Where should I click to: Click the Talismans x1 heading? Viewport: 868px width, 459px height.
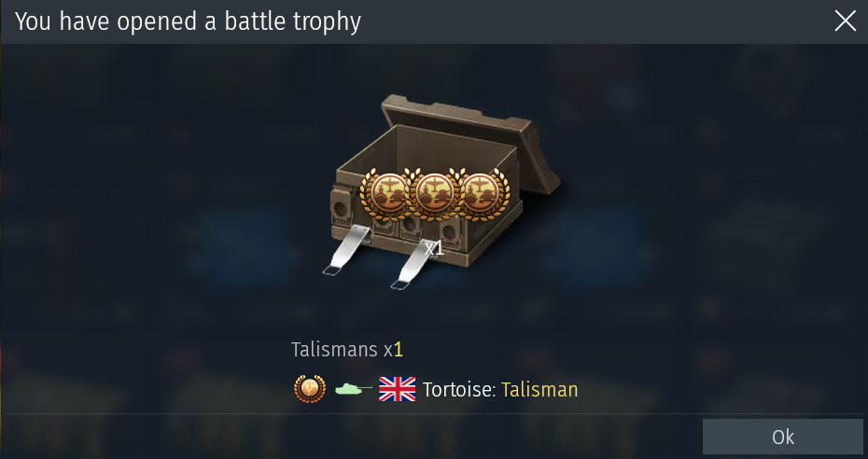point(347,350)
